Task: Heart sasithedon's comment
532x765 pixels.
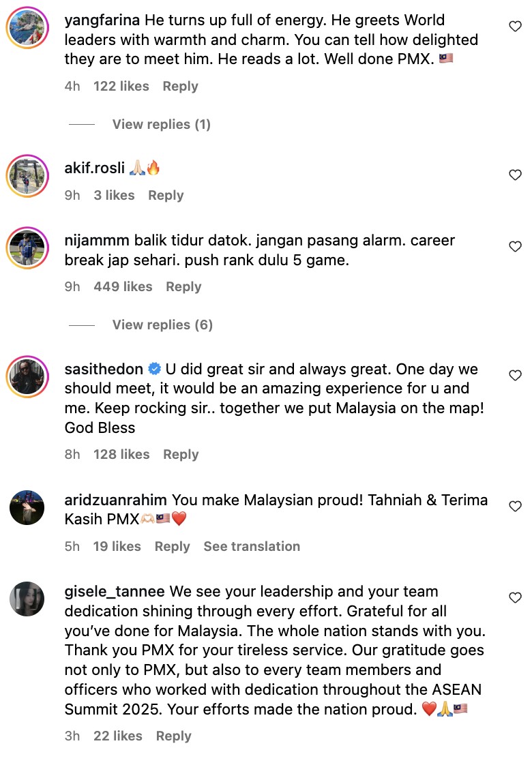Action: click(x=516, y=375)
